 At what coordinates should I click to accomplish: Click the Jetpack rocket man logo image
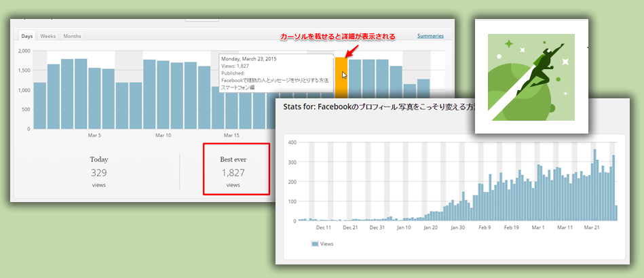531,77
